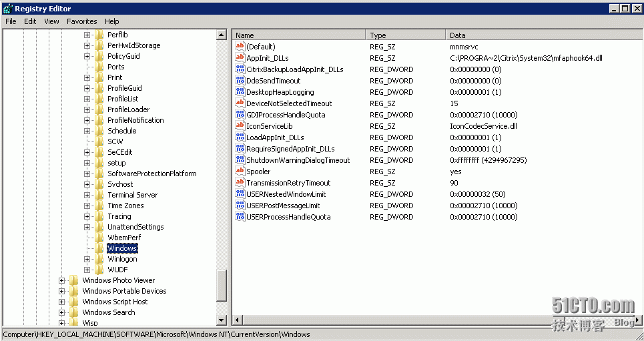Expand the PolicyGuid key

point(87,56)
